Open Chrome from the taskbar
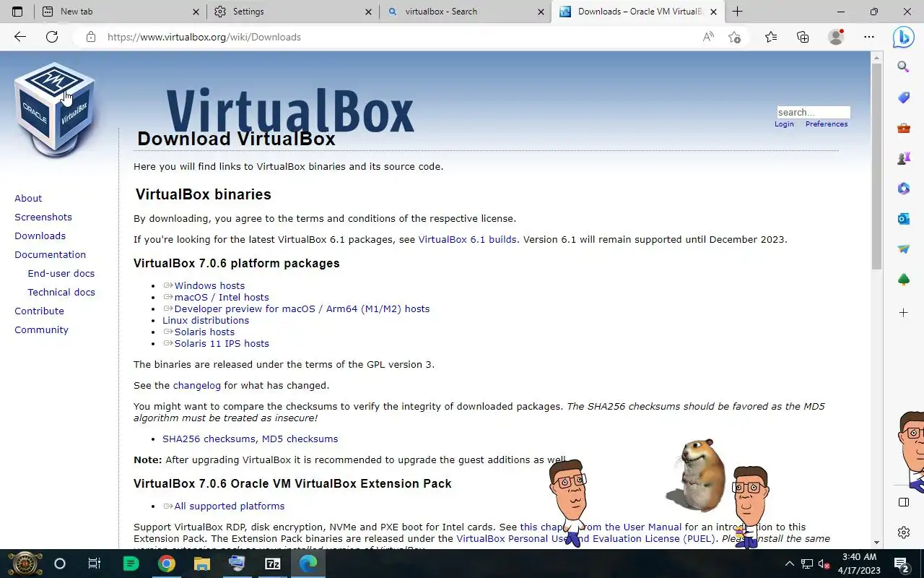Image resolution: width=924 pixels, height=578 pixels. click(x=166, y=564)
